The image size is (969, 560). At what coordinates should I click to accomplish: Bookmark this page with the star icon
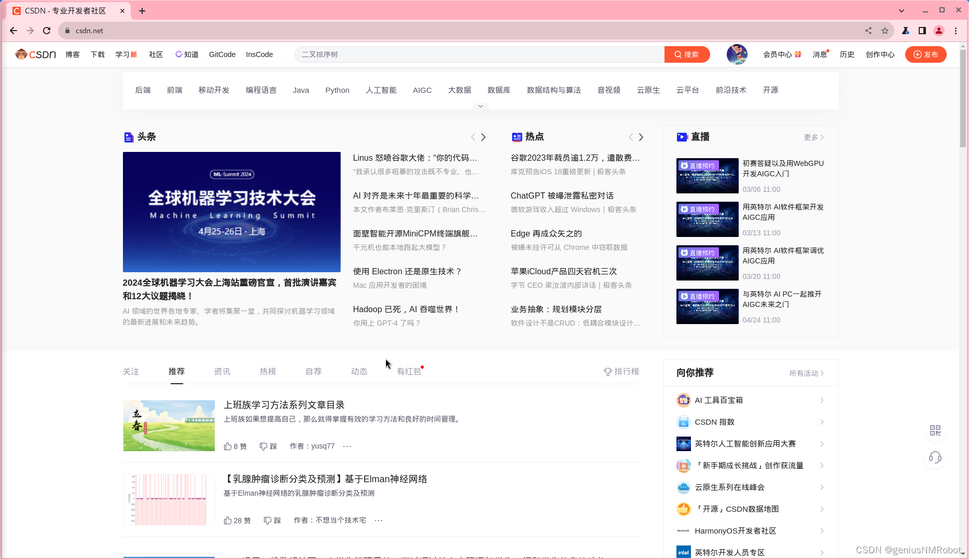pos(885,31)
